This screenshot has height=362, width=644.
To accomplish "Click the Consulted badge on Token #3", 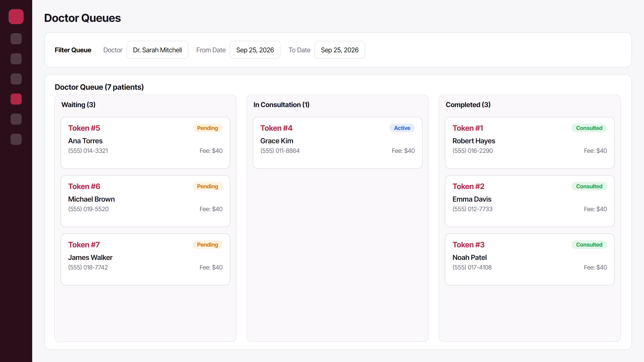I will tap(589, 245).
